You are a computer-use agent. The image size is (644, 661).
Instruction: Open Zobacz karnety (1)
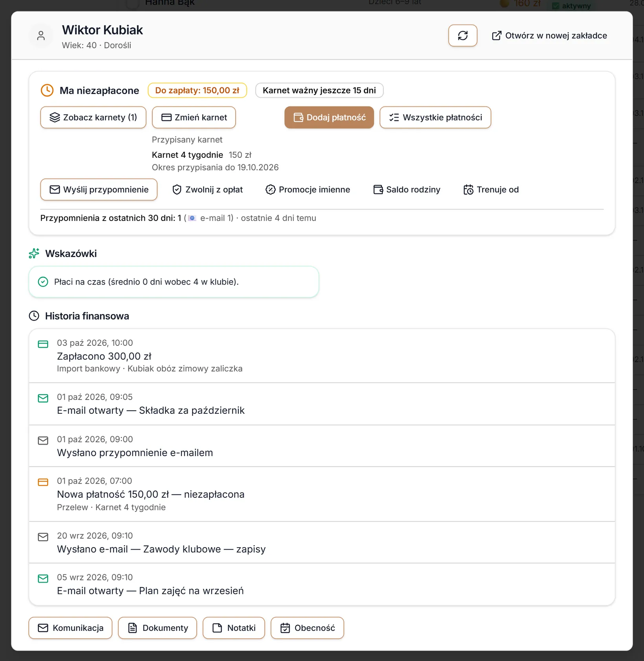(93, 117)
